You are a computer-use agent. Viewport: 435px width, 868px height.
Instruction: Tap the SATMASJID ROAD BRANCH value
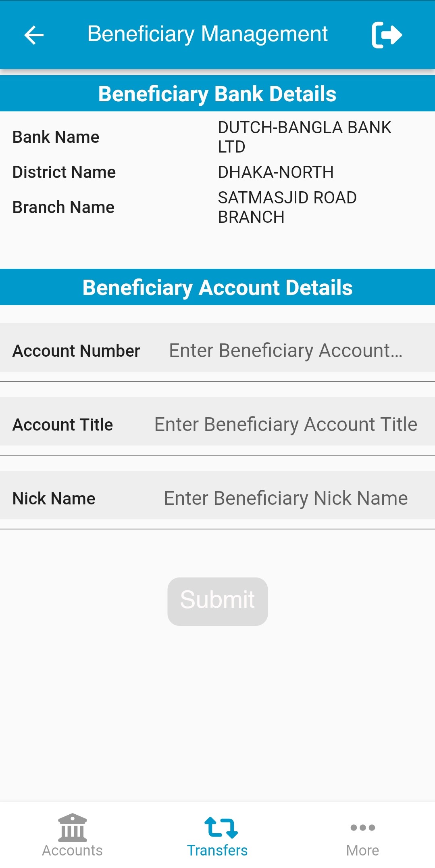[287, 207]
